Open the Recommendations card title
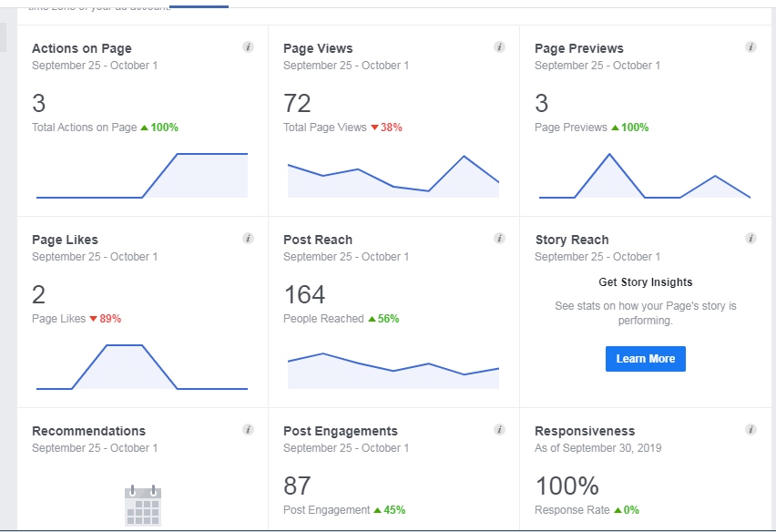The width and height of the screenshot is (776, 532). 88,431
